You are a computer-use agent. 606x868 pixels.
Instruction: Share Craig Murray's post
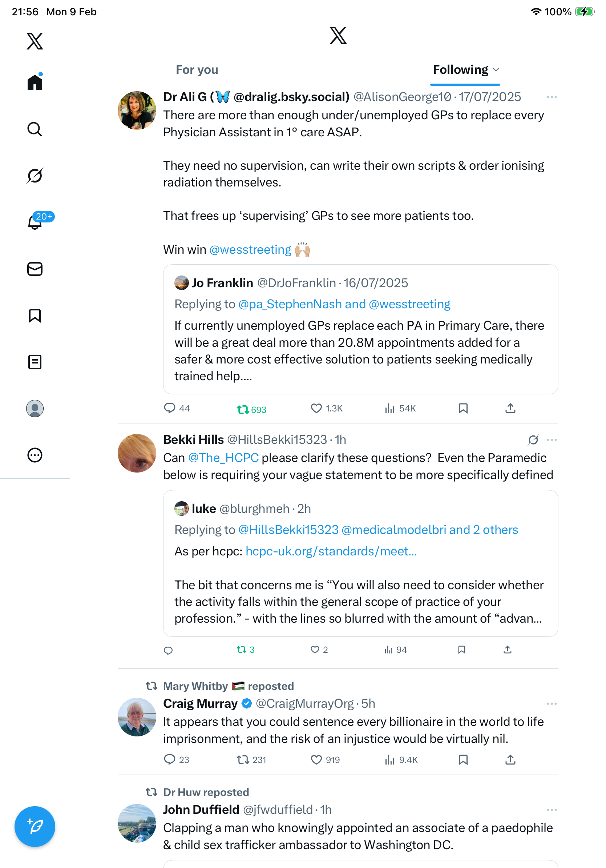[510, 760]
